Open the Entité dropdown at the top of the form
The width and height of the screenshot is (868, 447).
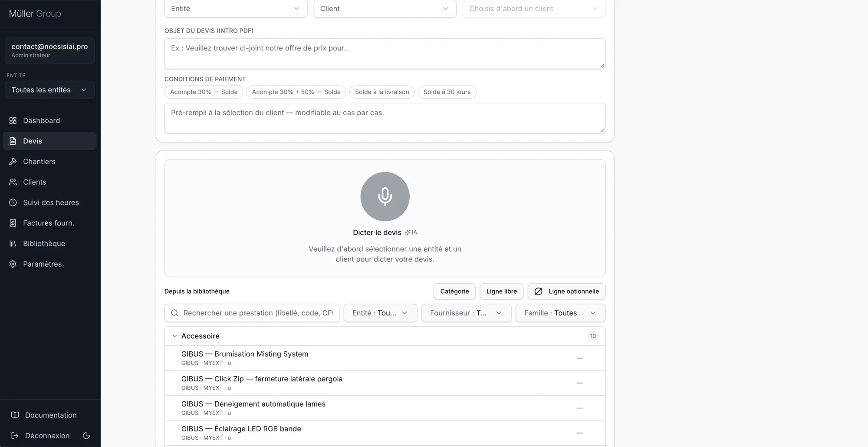[x=236, y=9]
